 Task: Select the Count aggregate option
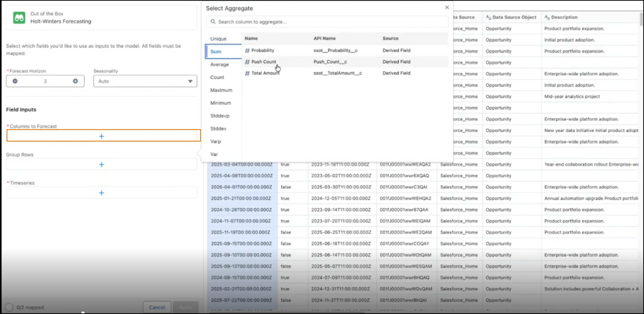217,77
